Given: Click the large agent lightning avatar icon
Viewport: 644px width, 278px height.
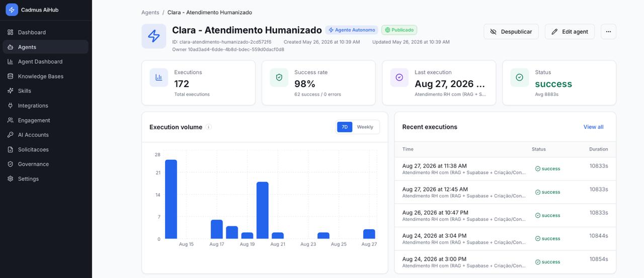Looking at the screenshot, I should click(154, 36).
